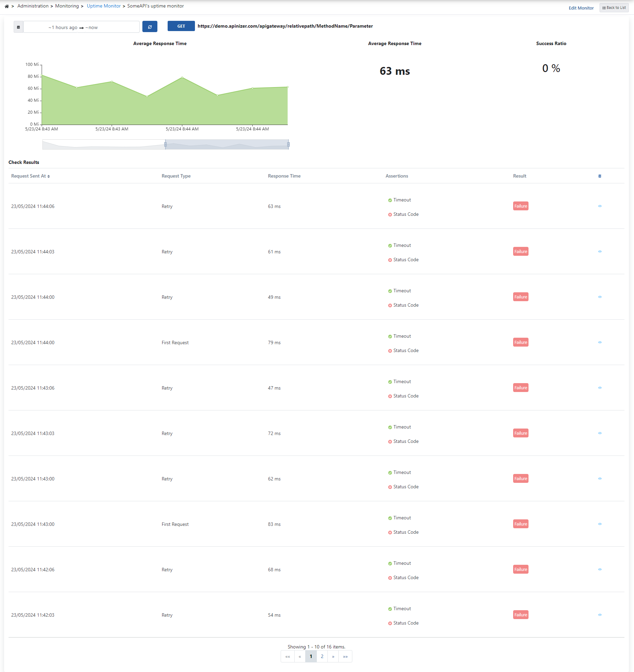Click the home icon in breadcrumb
Image resolution: width=634 pixels, height=672 pixels.
(6, 6)
